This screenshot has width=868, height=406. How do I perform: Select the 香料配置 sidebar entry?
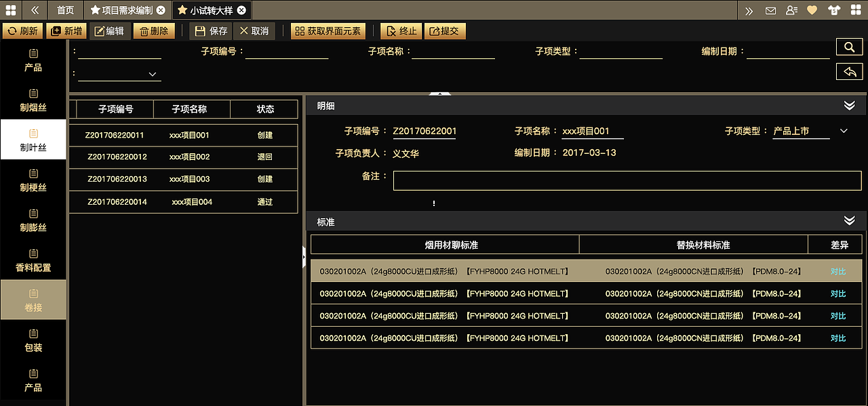(x=33, y=260)
